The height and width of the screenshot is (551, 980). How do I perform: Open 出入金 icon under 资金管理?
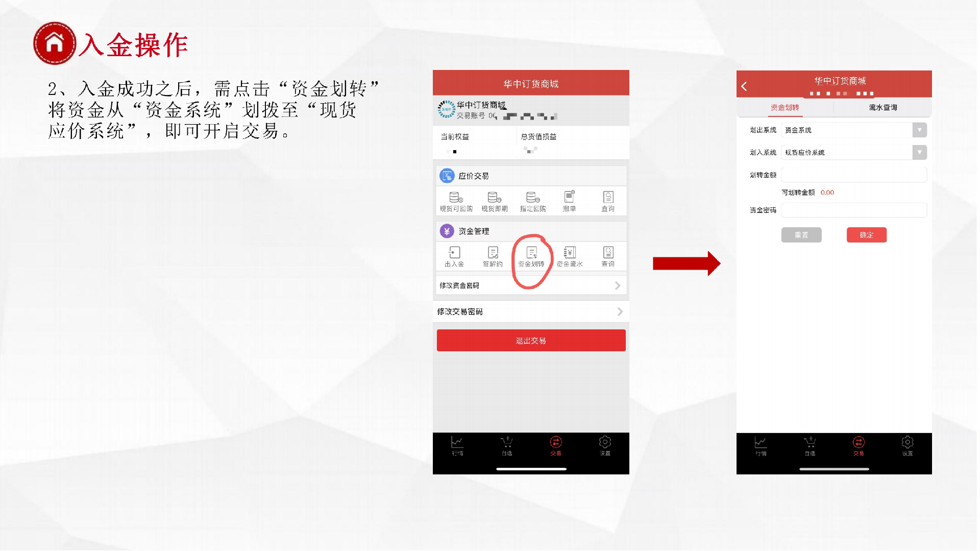(454, 257)
